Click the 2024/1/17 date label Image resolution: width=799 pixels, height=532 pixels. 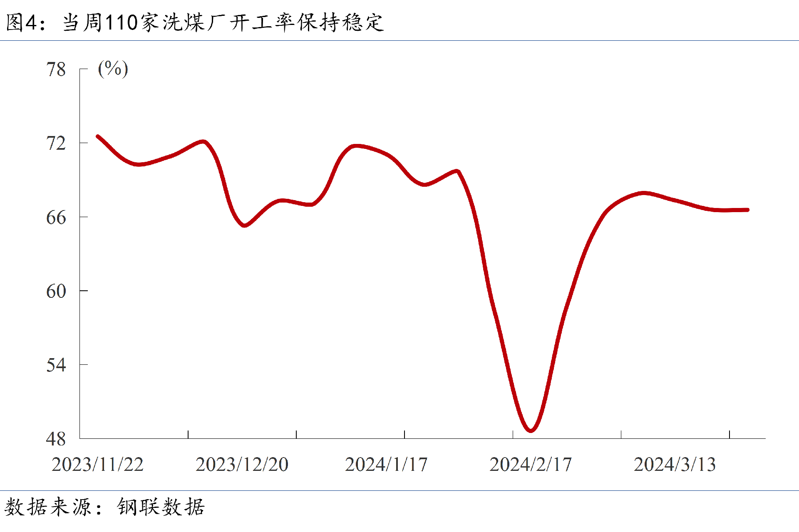coord(386,465)
